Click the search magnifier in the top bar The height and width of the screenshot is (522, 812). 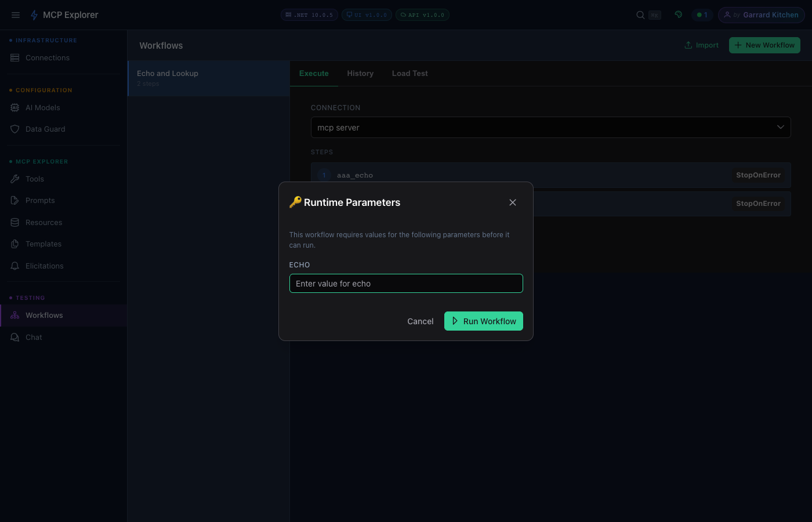pyautogui.click(x=640, y=14)
